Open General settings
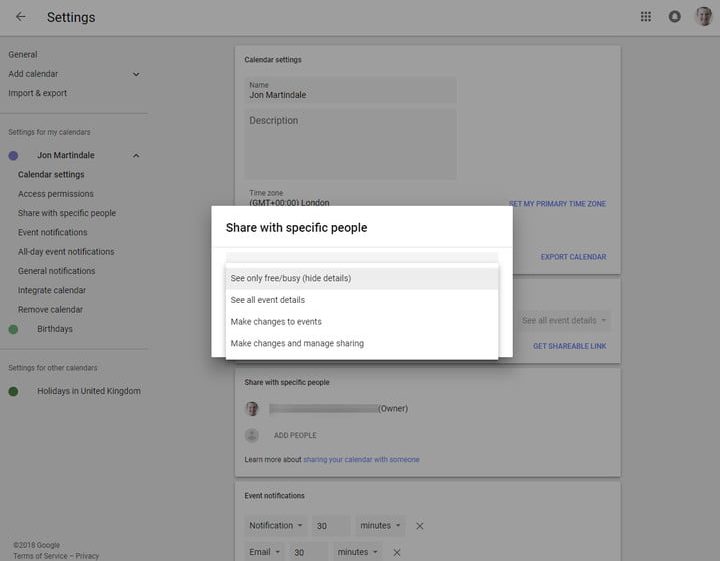Viewport: 720px width, 561px height. pos(22,55)
